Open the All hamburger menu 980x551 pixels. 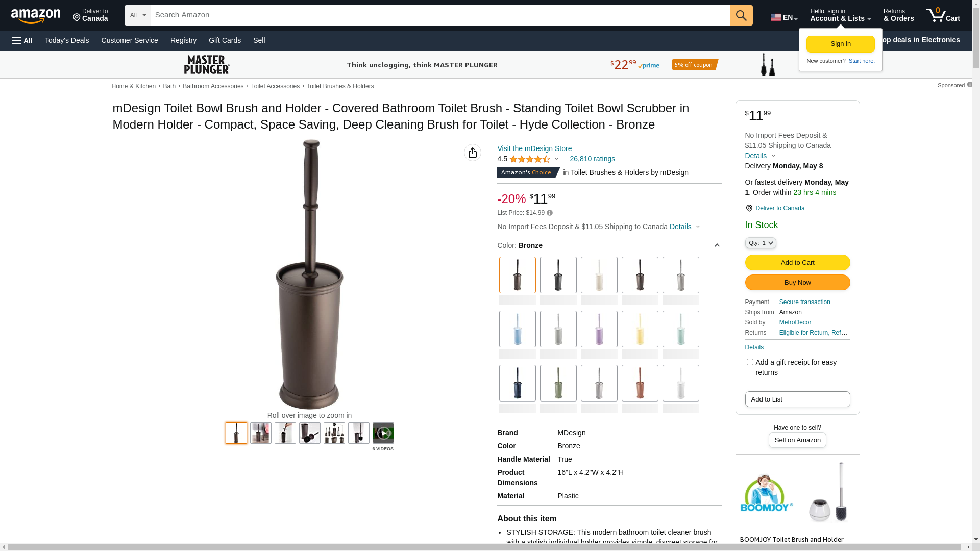(22, 41)
